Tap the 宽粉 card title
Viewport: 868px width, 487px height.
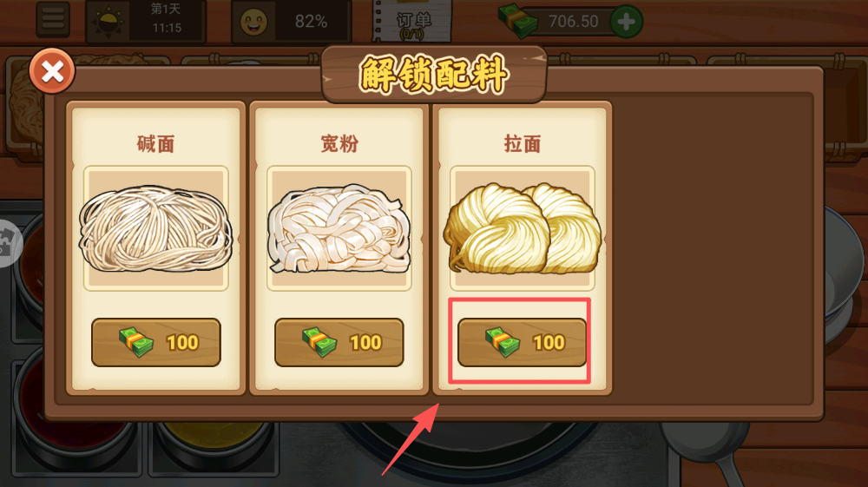pyautogui.click(x=339, y=144)
